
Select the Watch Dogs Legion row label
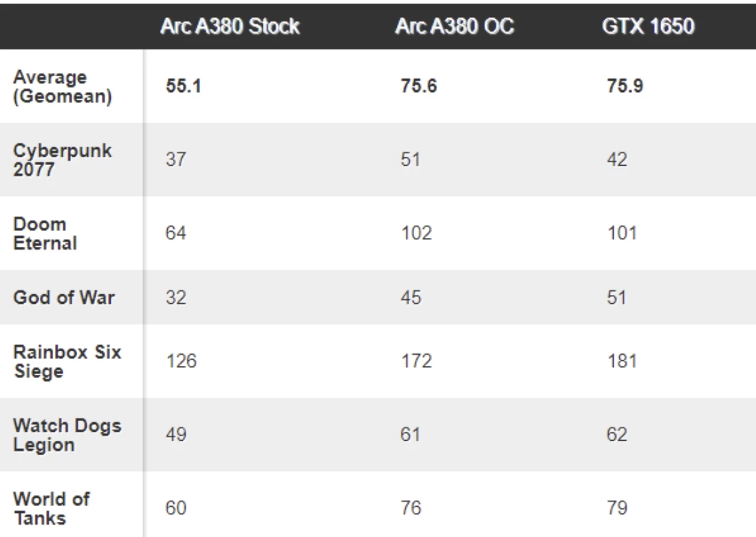(x=67, y=435)
